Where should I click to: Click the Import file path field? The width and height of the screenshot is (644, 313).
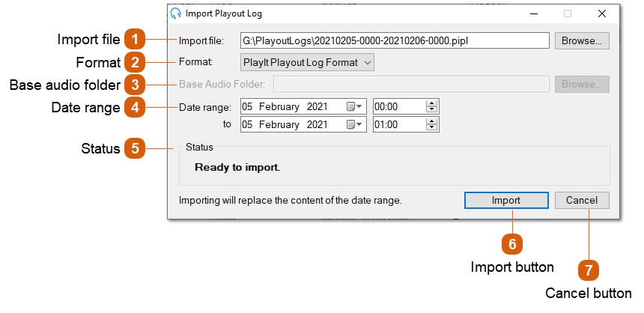(395, 40)
